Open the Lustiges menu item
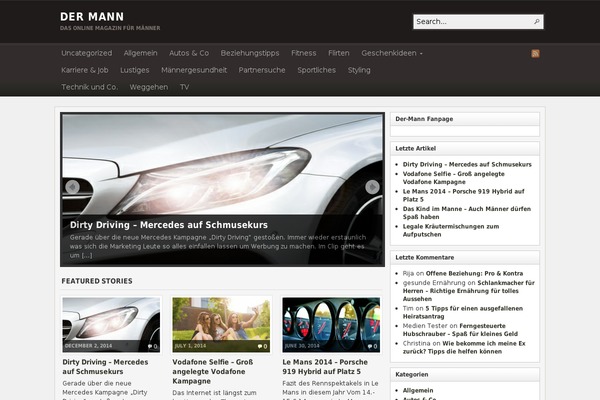The width and height of the screenshot is (600, 400). pos(135,70)
